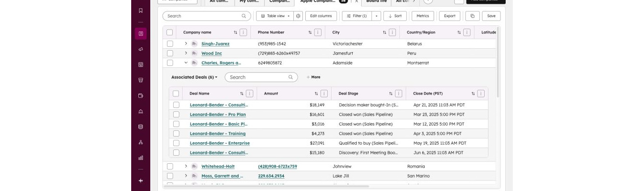Open the dropdown arrow next to Filter
Image resolution: width=644 pixels, height=191 pixels.
[376, 16]
